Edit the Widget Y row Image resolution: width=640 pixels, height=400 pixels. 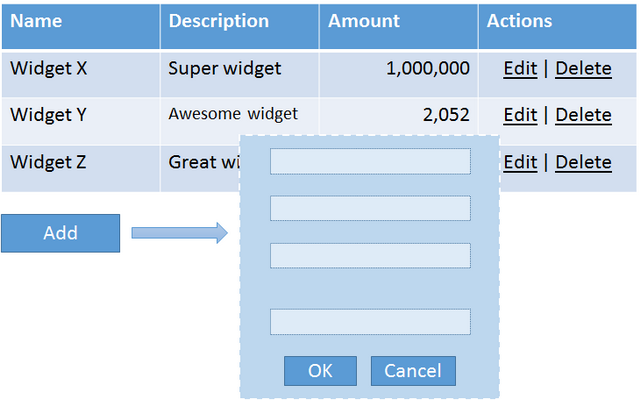click(x=520, y=115)
